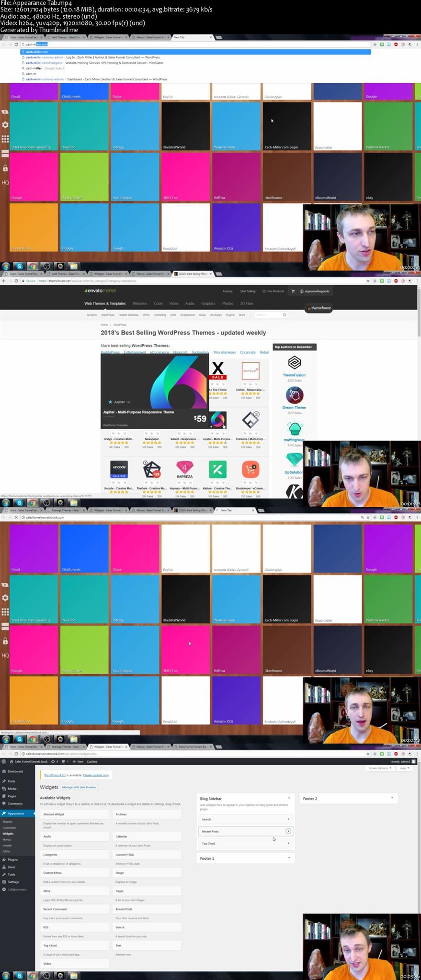This screenshot has height=980, width=421.
Task: Open the More dropdown in ThemeForest subnavigation
Action: click(x=242, y=315)
